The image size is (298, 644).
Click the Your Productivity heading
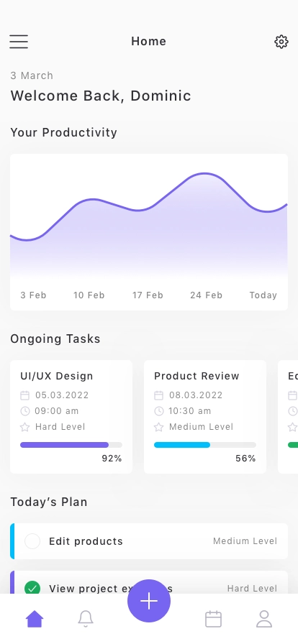coord(64,133)
